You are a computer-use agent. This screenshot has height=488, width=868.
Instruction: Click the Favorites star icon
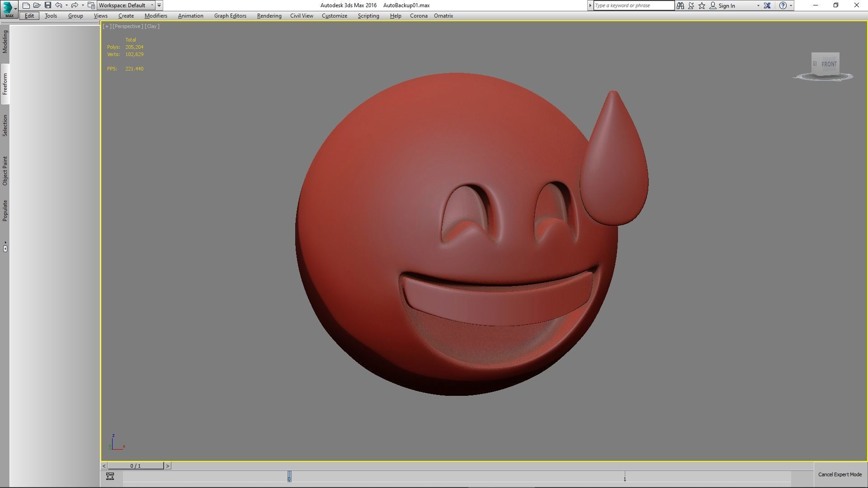[702, 5]
